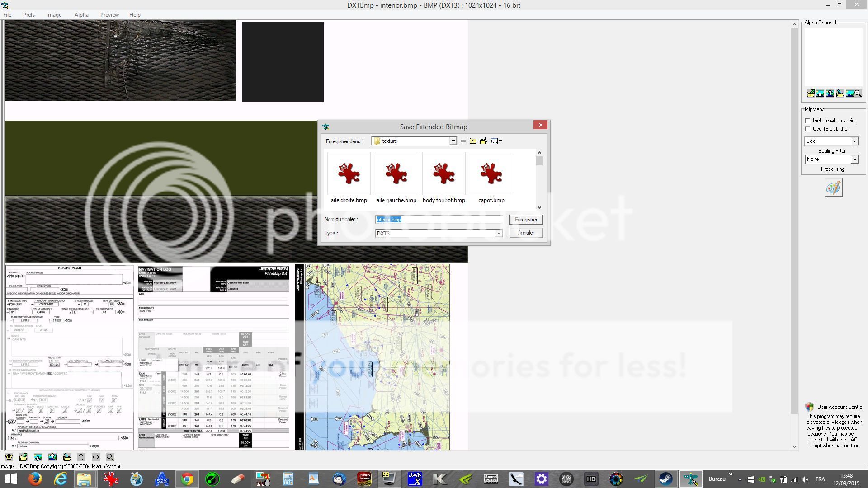Image resolution: width=868 pixels, height=488 pixels.
Task: Click the export image icon with up arrow, bottom toolbar
Action: 52,457
